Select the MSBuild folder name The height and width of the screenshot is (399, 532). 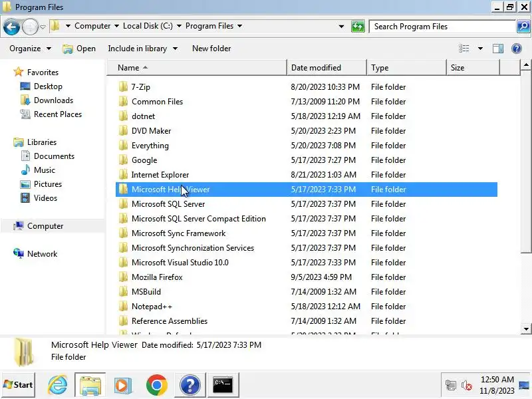point(146,291)
